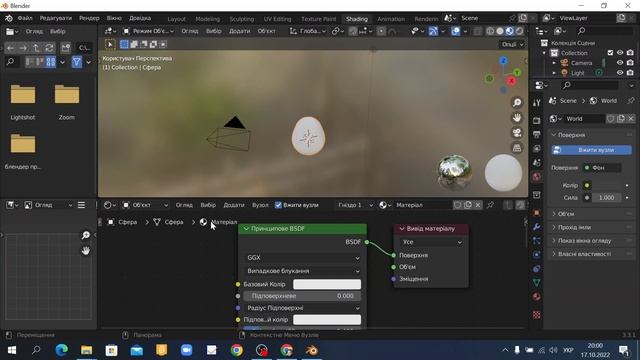
Task: Expand Camera item in outliner
Action: 554,63
